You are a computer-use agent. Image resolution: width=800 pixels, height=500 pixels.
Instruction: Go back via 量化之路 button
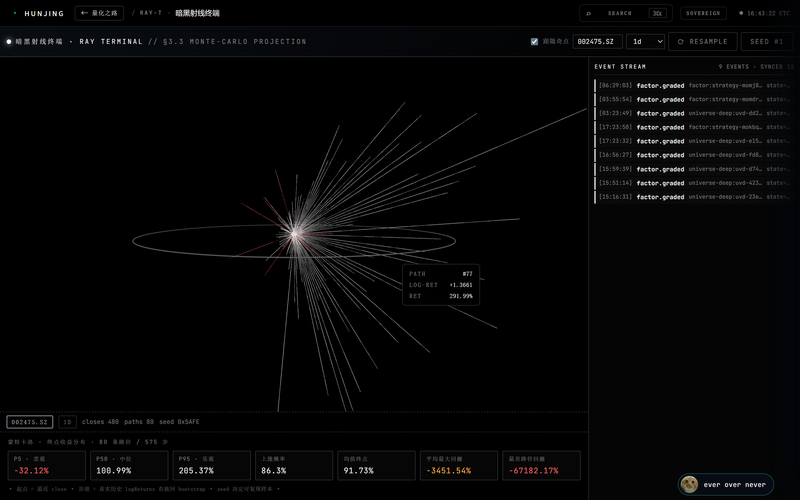99,13
